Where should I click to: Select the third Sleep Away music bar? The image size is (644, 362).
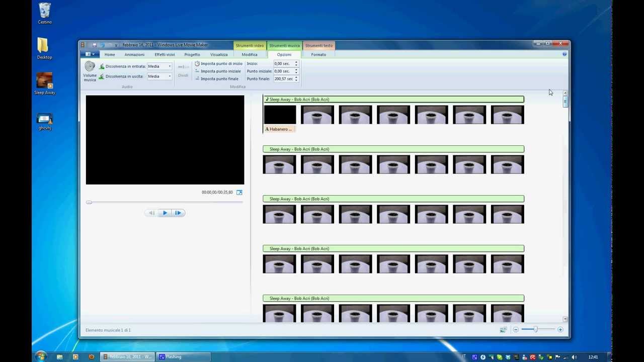pyautogui.click(x=393, y=199)
